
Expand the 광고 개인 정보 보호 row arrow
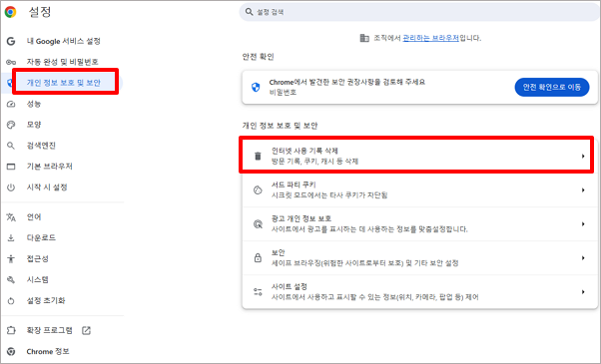[x=583, y=224]
